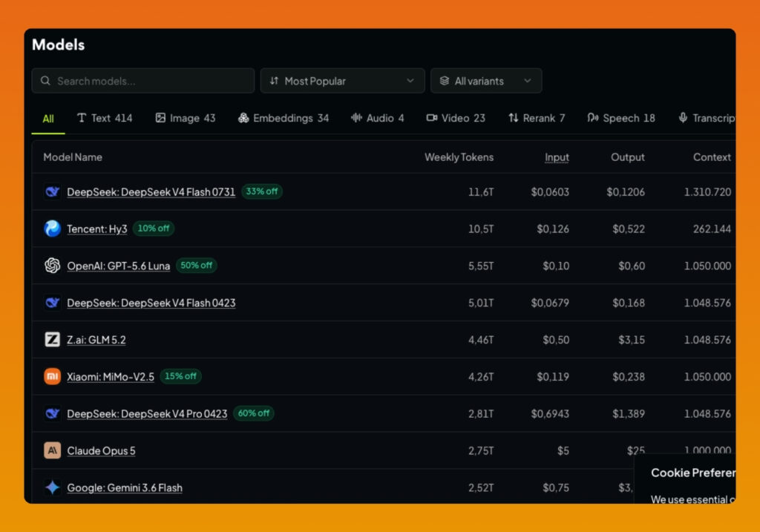
Task: Switch to the Speech 18 tab
Action: pyautogui.click(x=621, y=118)
